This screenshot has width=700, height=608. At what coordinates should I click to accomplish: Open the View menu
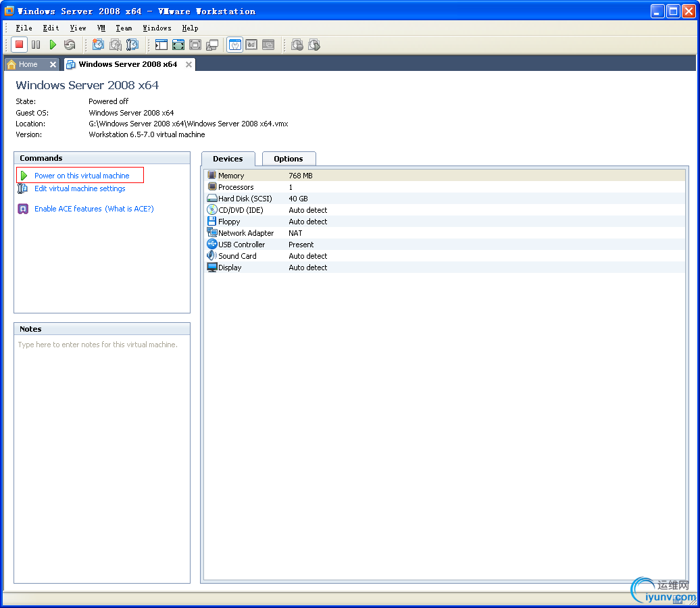pyautogui.click(x=78, y=28)
